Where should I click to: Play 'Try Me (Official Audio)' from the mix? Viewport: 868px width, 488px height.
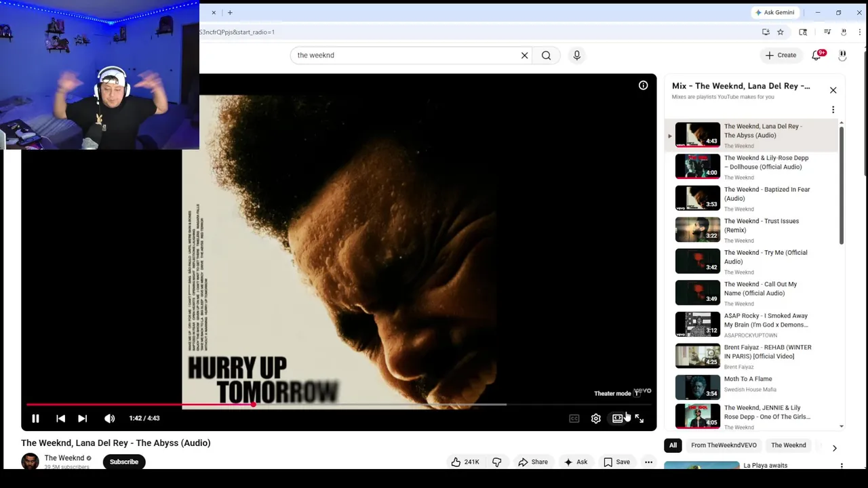point(751,261)
